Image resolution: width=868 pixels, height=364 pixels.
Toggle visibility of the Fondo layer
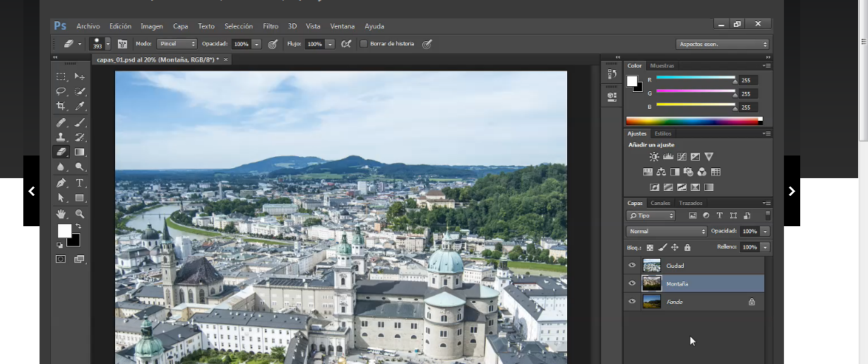(x=632, y=302)
